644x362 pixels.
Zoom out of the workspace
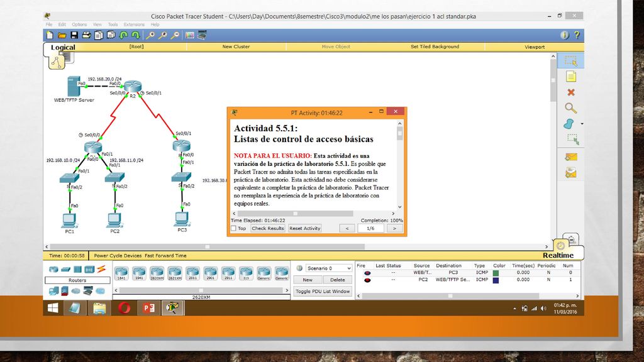(x=175, y=35)
